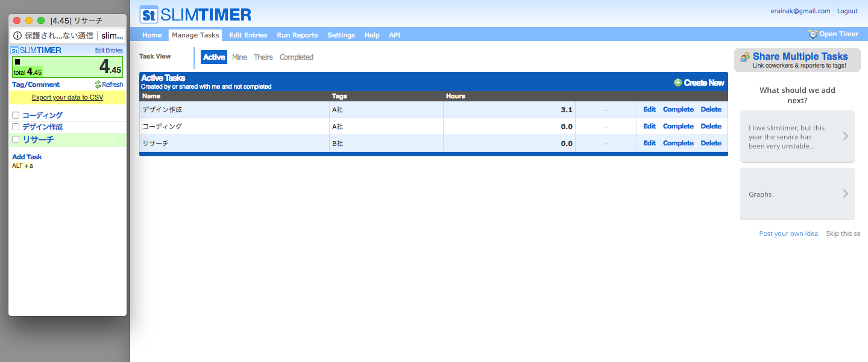Switch to the Run Reports tab
Viewport: 868px width, 362px height.
(x=297, y=35)
